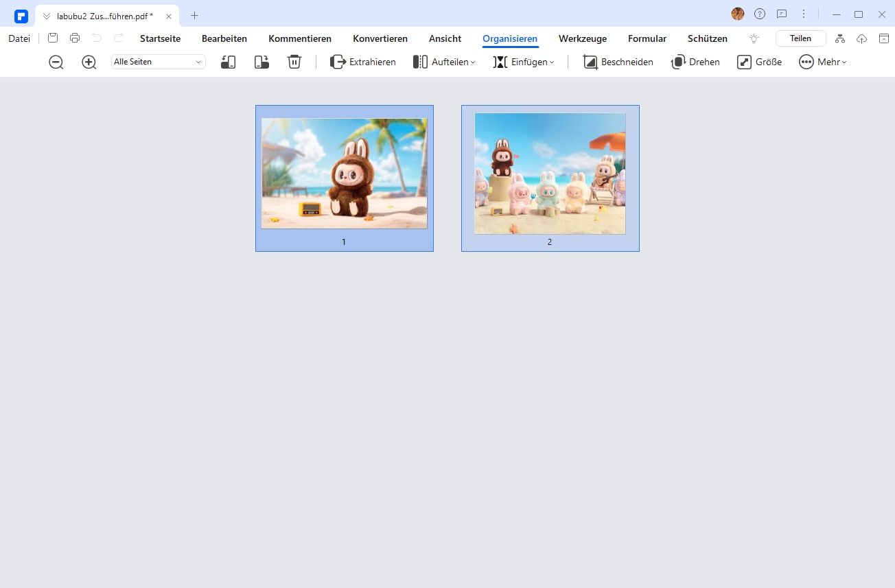Zoom out page thumbnails

pyautogui.click(x=56, y=62)
